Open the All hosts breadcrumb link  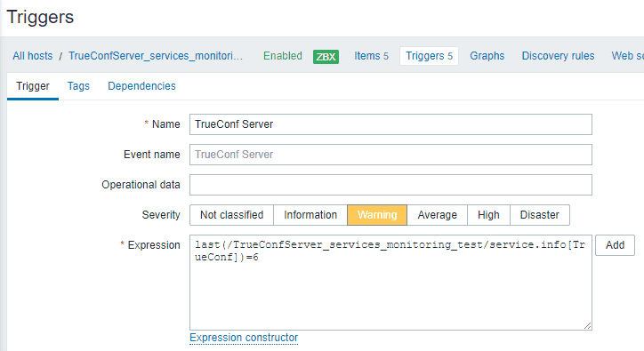coord(32,56)
